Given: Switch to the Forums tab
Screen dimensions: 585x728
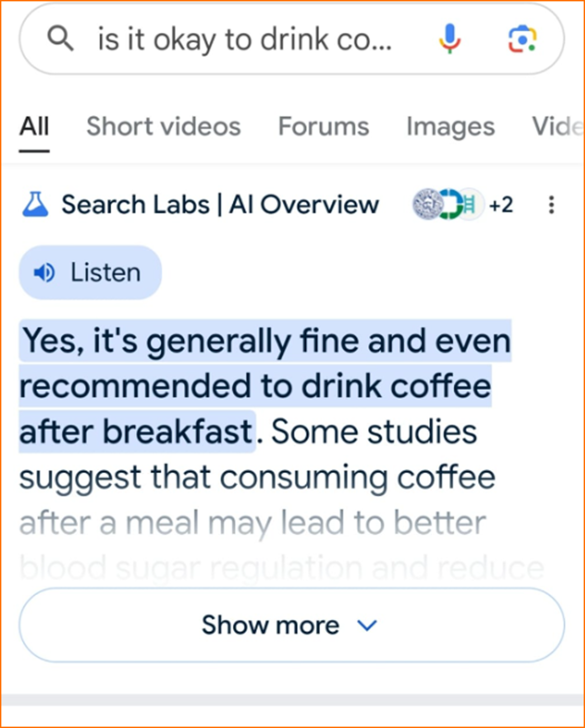Looking at the screenshot, I should click(x=323, y=127).
